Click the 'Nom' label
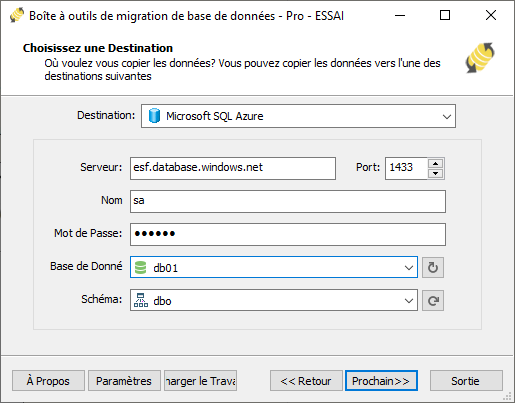515x403 pixels. click(x=112, y=200)
